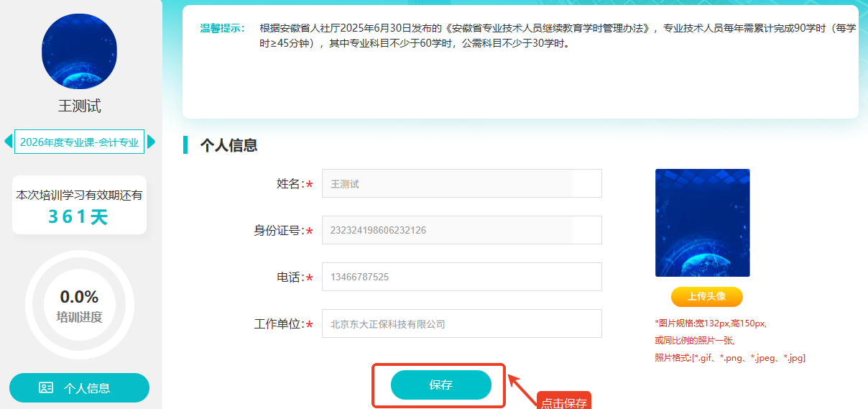Click the 个人信息 section heading

(228, 145)
